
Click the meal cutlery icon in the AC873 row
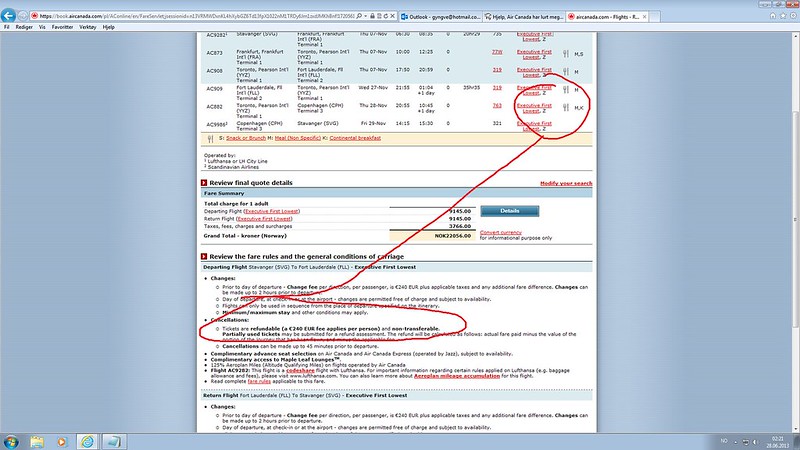point(566,54)
